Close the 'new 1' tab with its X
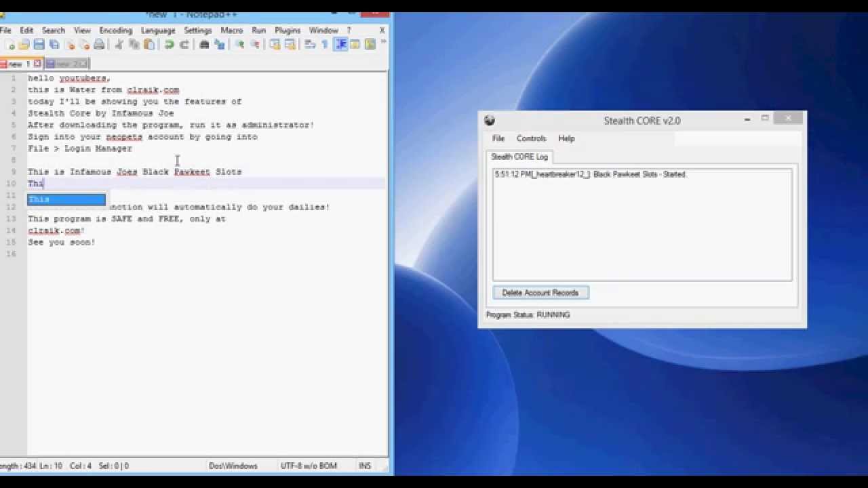Viewport: 868px width, 488px height. [37, 64]
